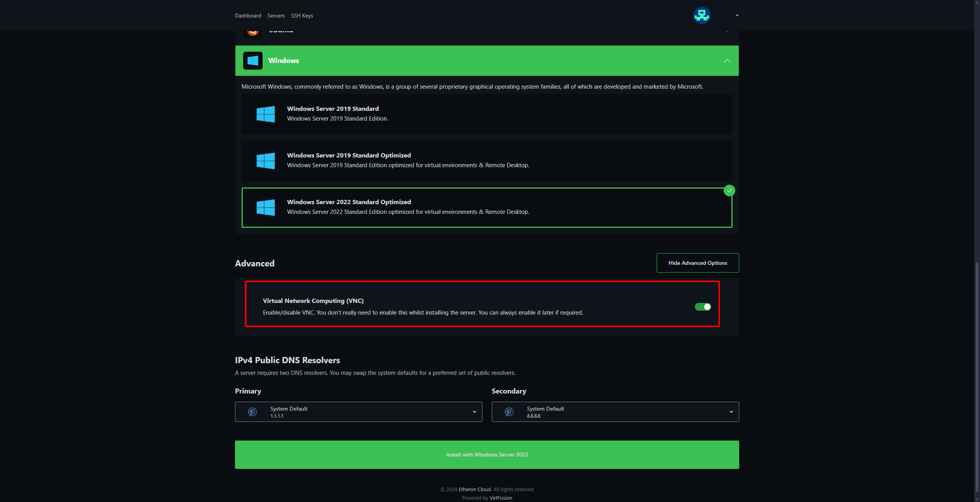Screen dimensions: 980x502
Task: Toggle the VNC enable switch
Action: (x=703, y=307)
